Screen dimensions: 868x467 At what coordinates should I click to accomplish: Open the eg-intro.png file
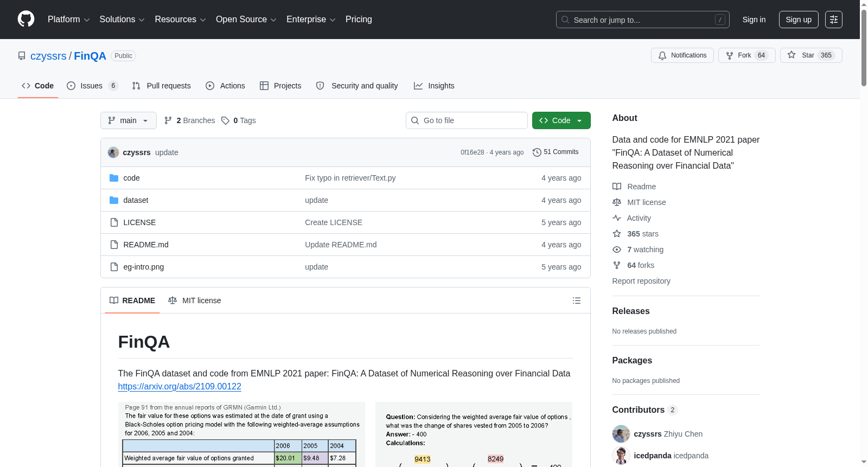coord(143,267)
